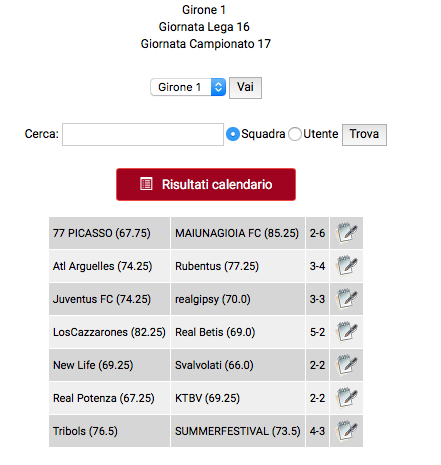Select the Utente radio button
This screenshot has width=441, height=465.
tap(295, 134)
